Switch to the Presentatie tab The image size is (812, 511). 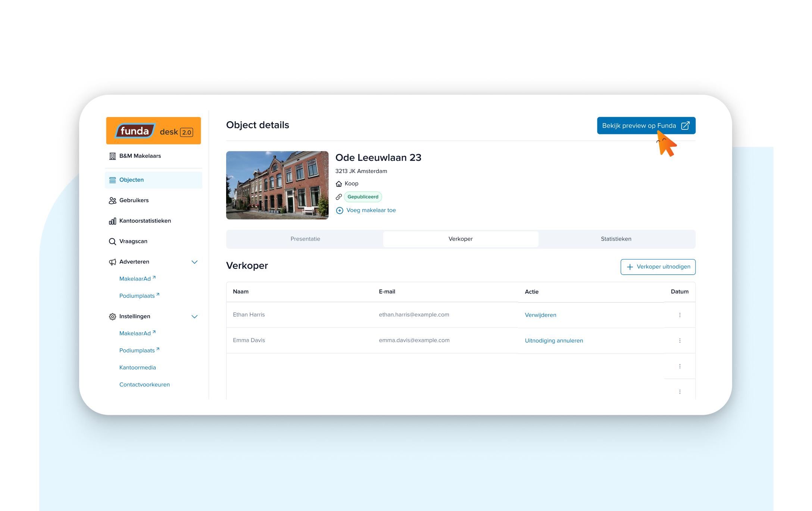click(305, 239)
